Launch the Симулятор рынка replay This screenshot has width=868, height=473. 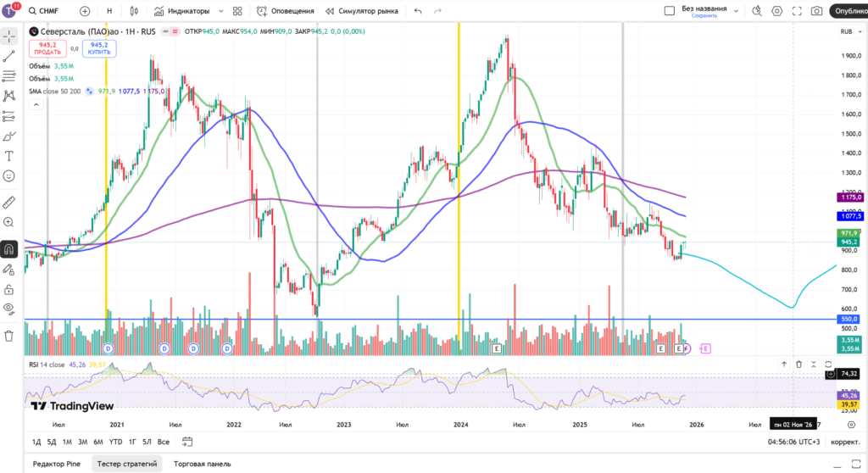pos(361,11)
